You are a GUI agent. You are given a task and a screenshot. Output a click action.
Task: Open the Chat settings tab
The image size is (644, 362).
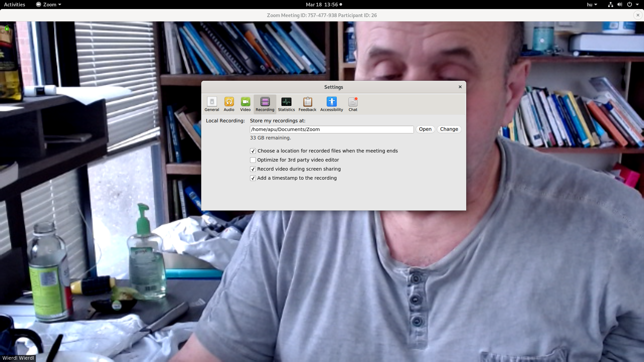(x=353, y=104)
